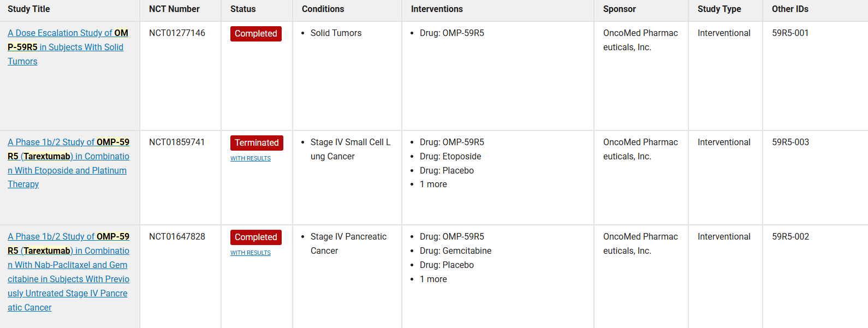The width and height of the screenshot is (868, 328).
Task: Click the NCT01859741 number cell
Action: pyautogui.click(x=177, y=142)
